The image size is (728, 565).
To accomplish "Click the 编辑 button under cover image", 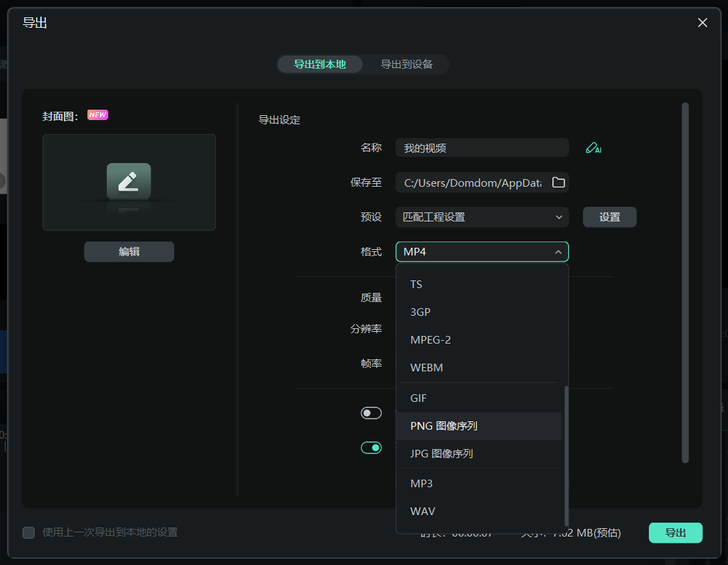I will [129, 251].
